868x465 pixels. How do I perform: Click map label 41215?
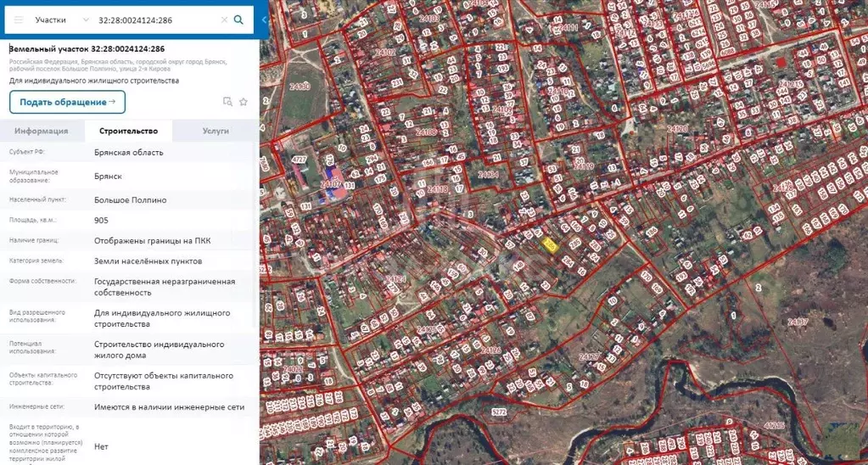click(774, 426)
